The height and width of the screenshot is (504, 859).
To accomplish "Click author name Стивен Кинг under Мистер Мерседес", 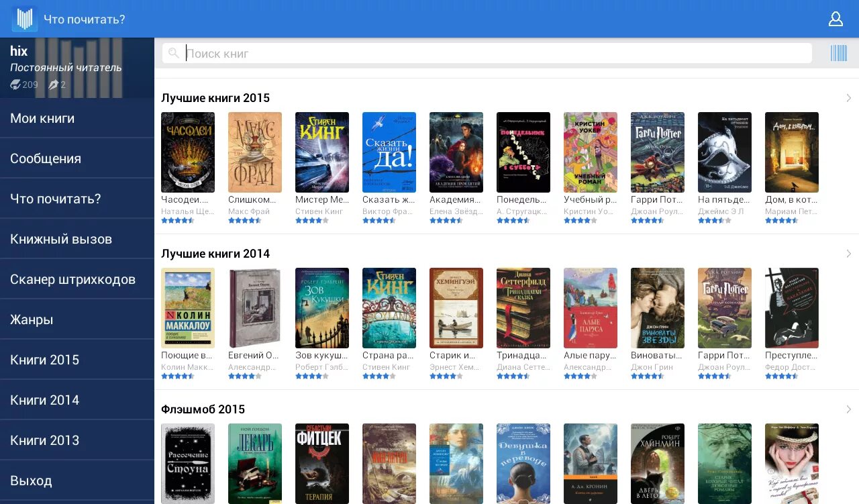I will (319, 211).
